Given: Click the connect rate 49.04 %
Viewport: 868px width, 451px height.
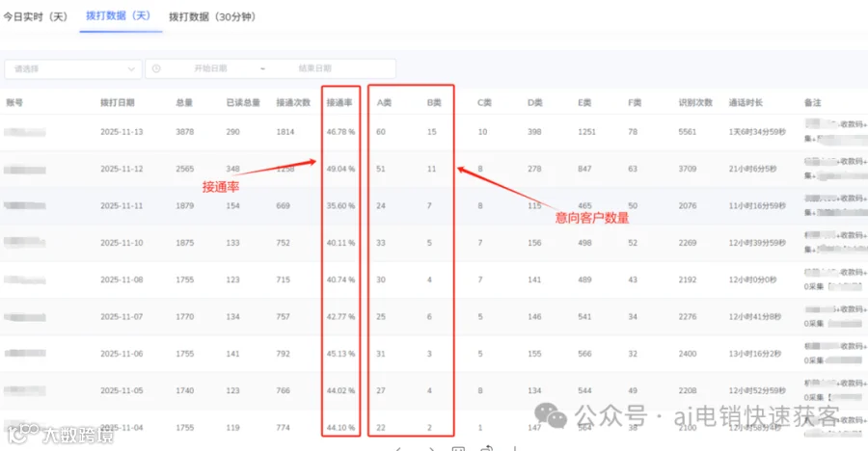Looking at the screenshot, I should click(340, 169).
